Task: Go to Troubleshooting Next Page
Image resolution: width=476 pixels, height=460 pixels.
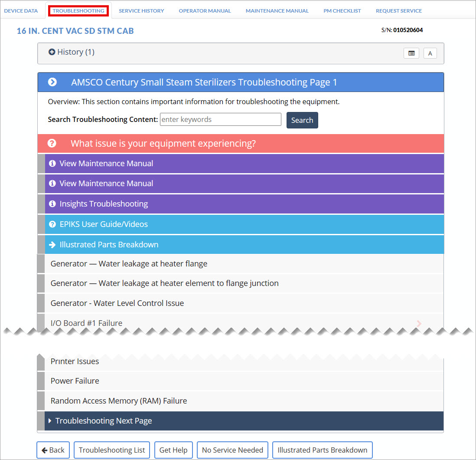Action: pyautogui.click(x=244, y=421)
